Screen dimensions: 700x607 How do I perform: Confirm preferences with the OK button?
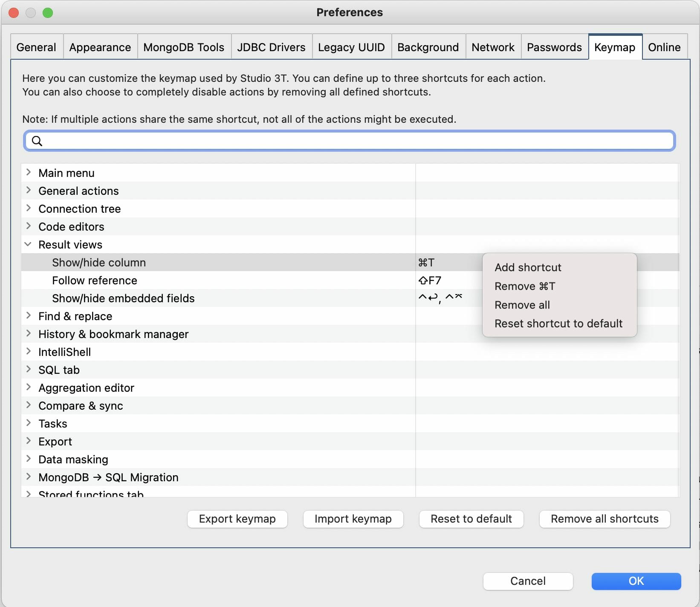(636, 581)
